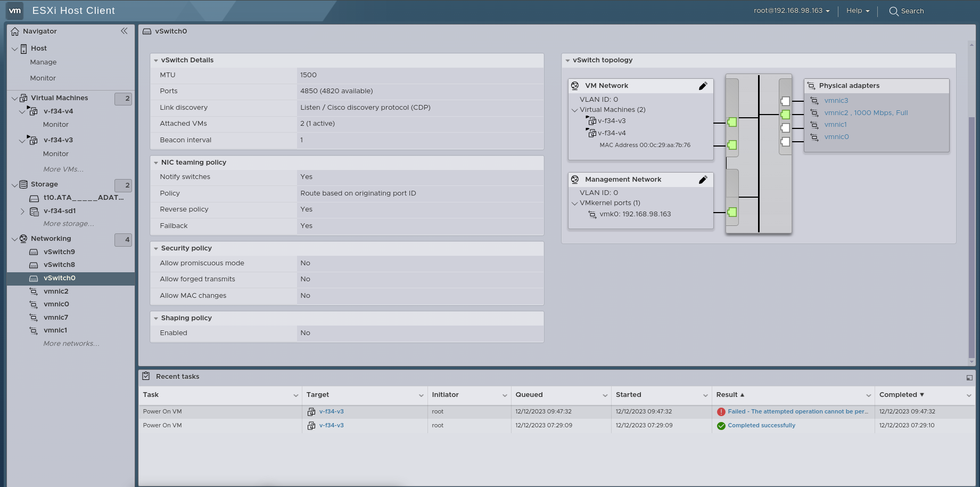Click the Storage database icon in Navigator
Screen dimensions: 980x487
click(23, 184)
